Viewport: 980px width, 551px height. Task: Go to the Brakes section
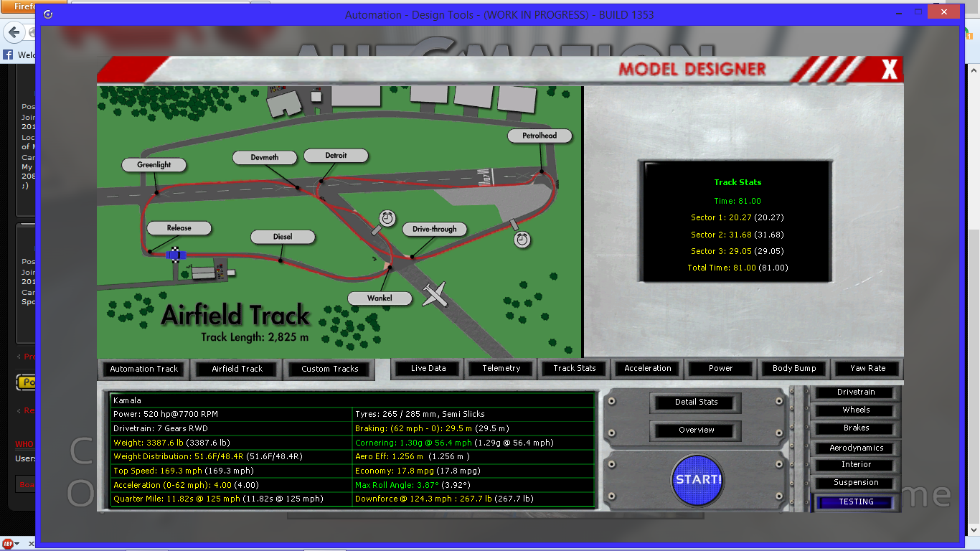click(x=856, y=428)
